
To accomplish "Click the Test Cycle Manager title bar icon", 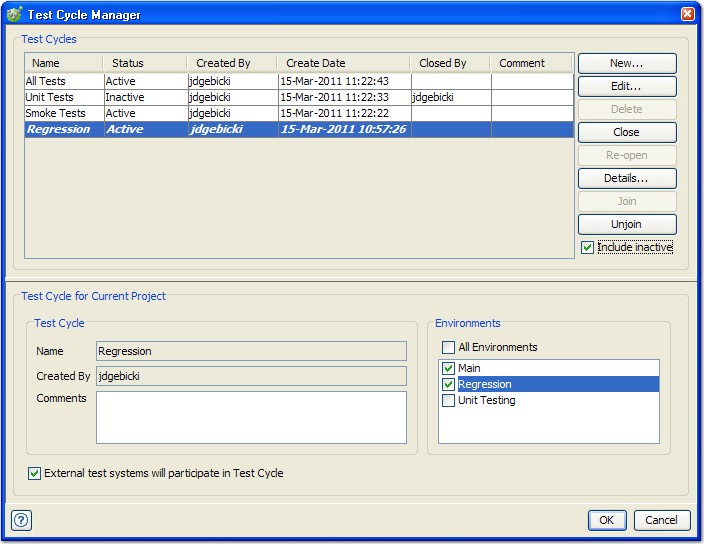I will pos(14,15).
